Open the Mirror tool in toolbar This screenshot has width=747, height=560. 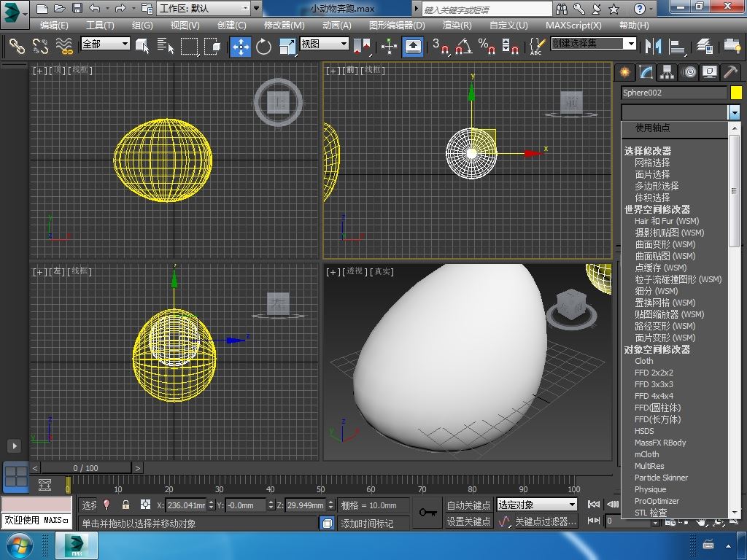pos(651,46)
